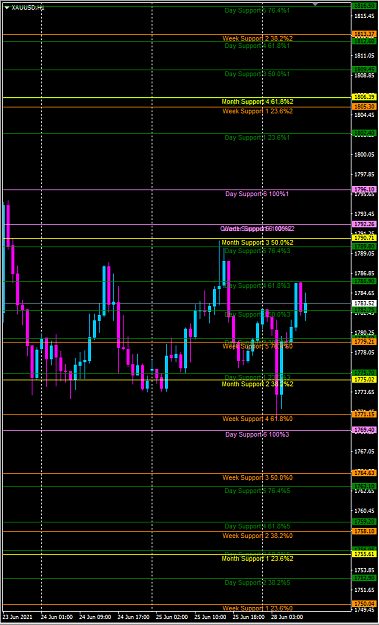Select the 'Month Support 2 38.2%2' label
Screen dimensions: 379x625
coord(257,384)
